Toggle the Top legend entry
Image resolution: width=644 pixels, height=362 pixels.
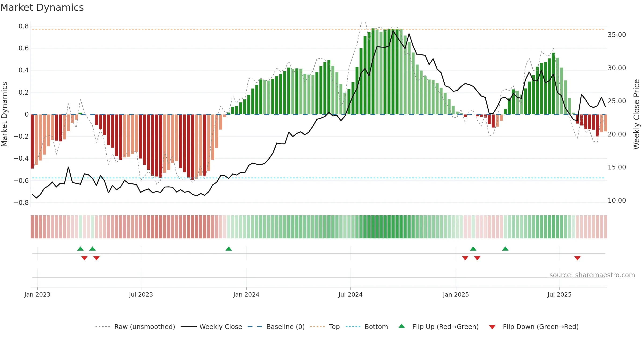(x=325, y=327)
